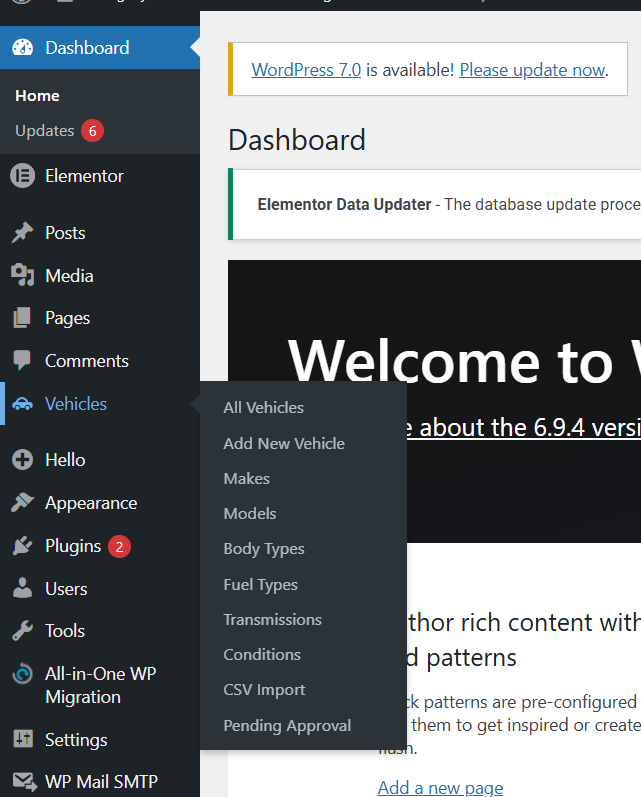The height and width of the screenshot is (797, 641).
Task: Click the Plugins plug icon
Action: point(22,546)
